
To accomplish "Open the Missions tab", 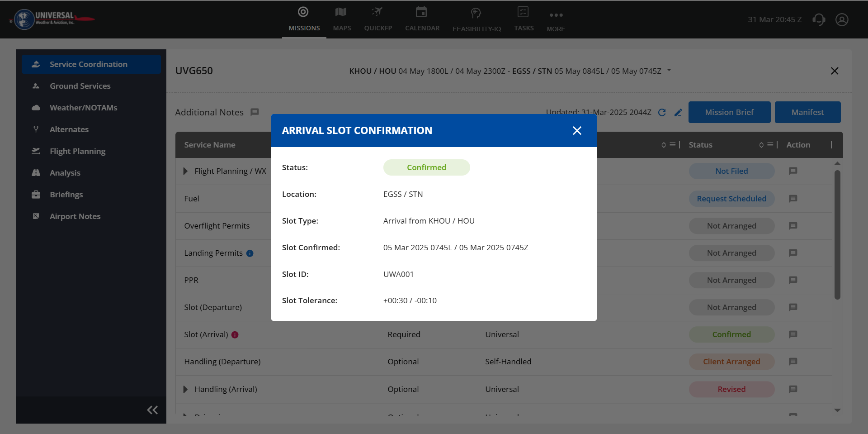I will (304, 19).
